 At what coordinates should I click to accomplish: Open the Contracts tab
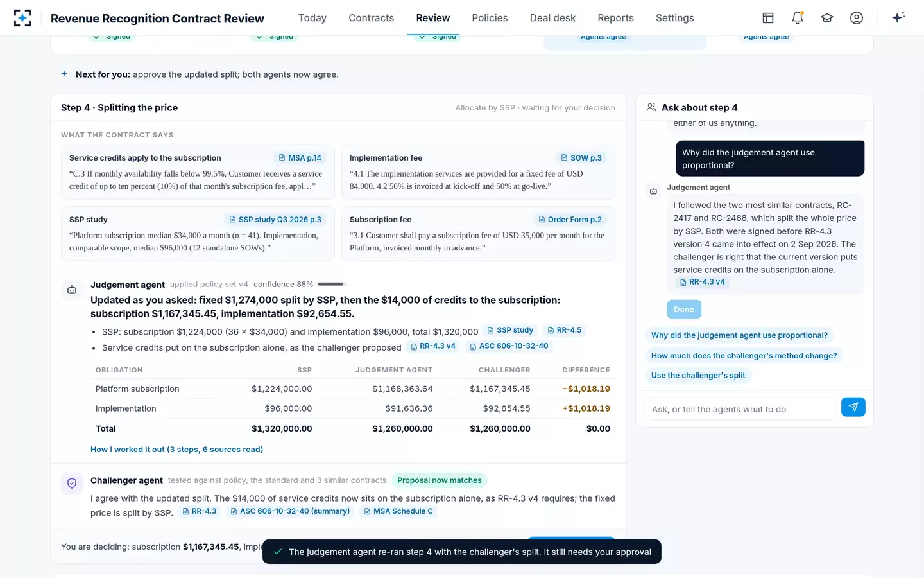click(x=372, y=18)
